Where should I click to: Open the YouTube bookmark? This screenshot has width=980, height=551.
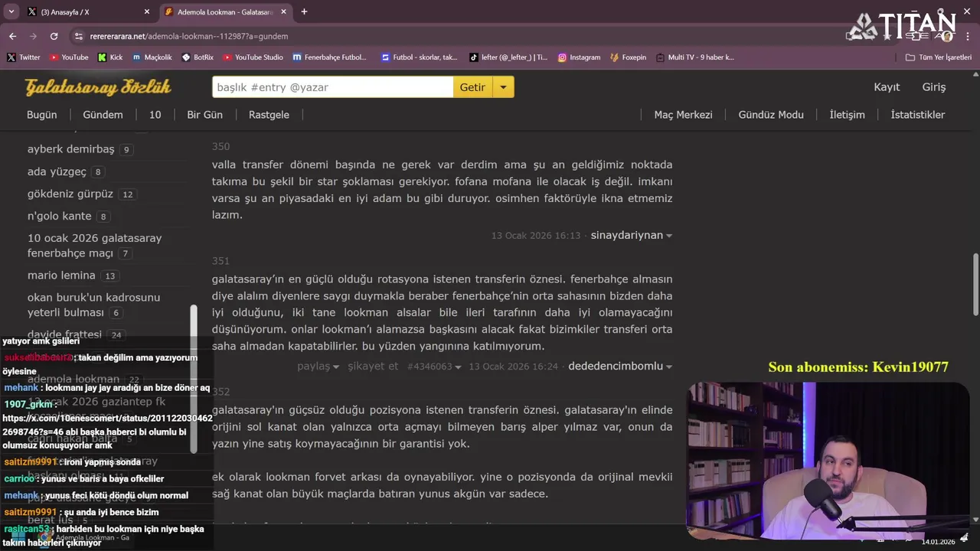[69, 57]
